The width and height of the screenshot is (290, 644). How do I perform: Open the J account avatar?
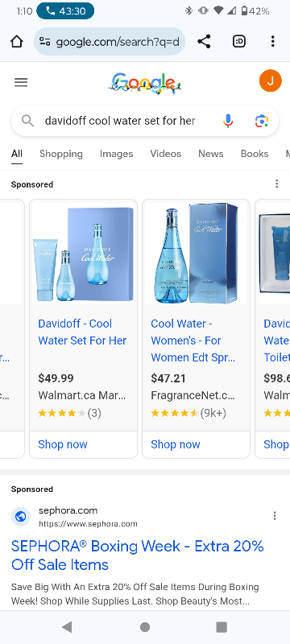click(271, 81)
